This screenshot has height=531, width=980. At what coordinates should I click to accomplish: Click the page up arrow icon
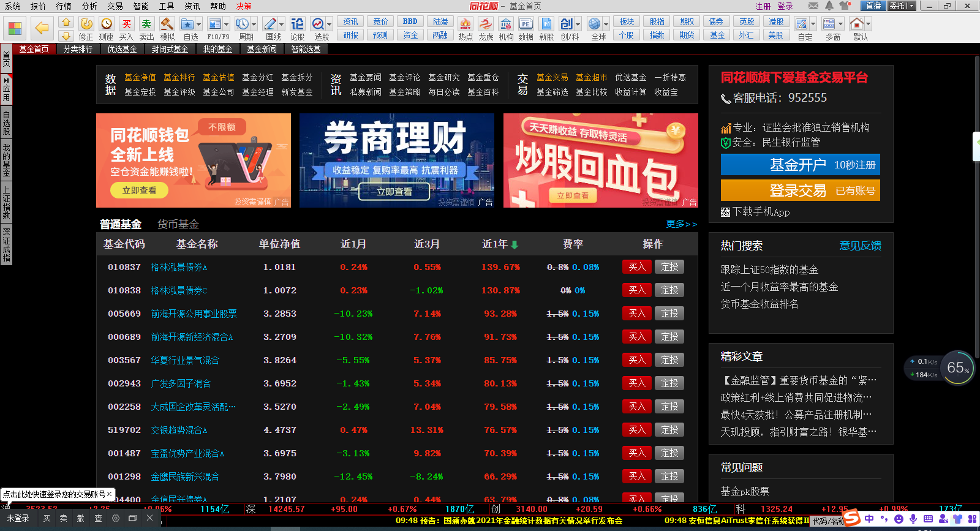click(x=66, y=22)
